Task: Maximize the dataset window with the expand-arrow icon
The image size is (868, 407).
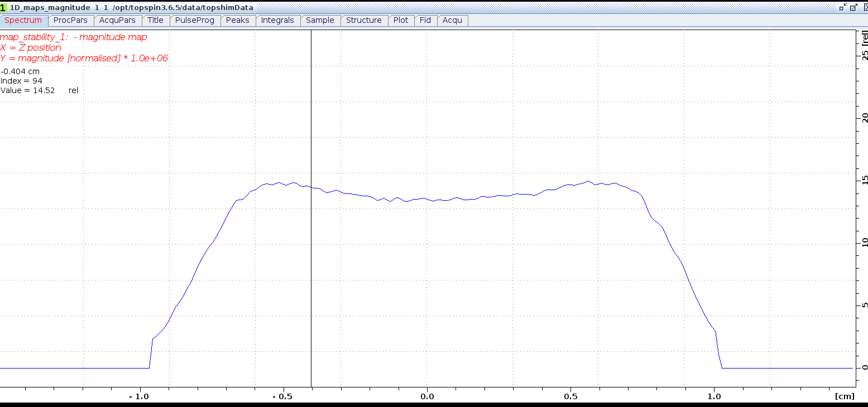Action: click(853, 8)
